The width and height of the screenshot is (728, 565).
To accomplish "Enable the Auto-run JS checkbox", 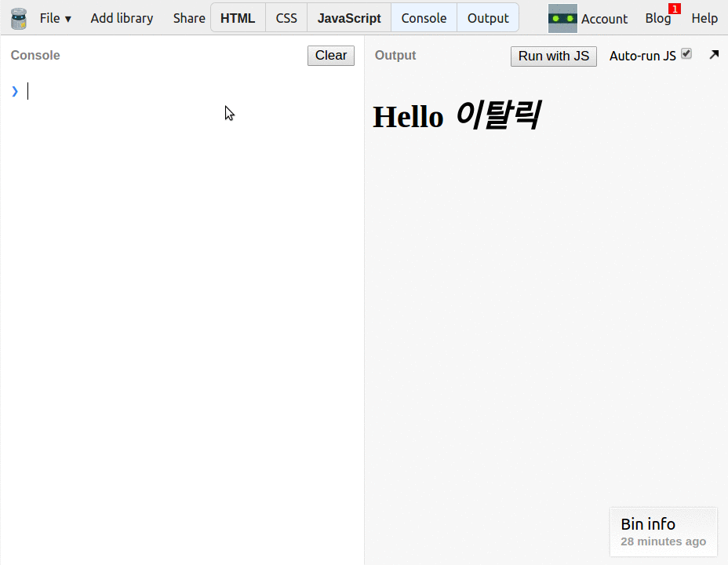I will [x=687, y=53].
